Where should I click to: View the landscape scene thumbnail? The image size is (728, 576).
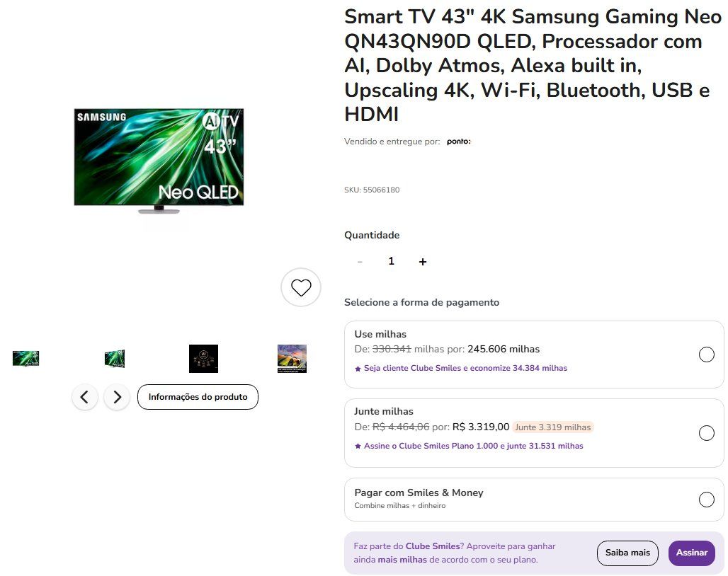pyautogui.click(x=292, y=359)
